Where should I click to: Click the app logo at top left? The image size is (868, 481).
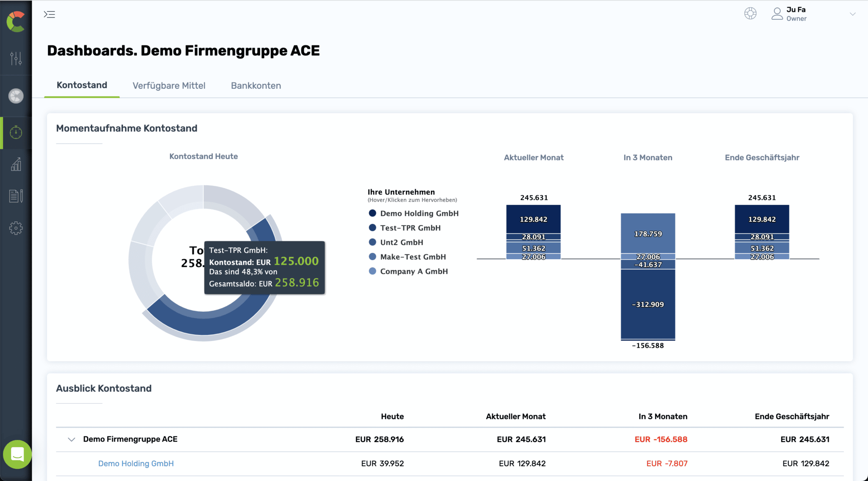[16, 21]
